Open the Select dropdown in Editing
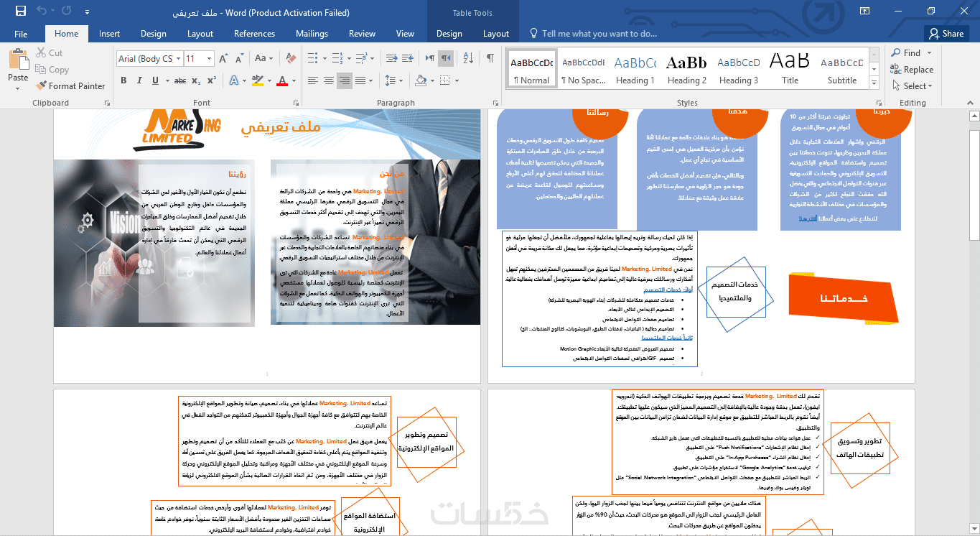980x536 pixels. (x=912, y=86)
